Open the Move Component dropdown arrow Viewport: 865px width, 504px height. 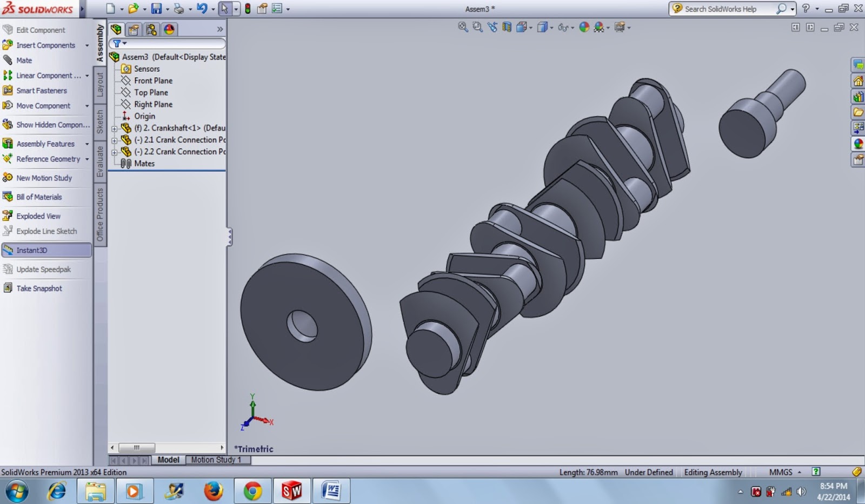pyautogui.click(x=87, y=106)
